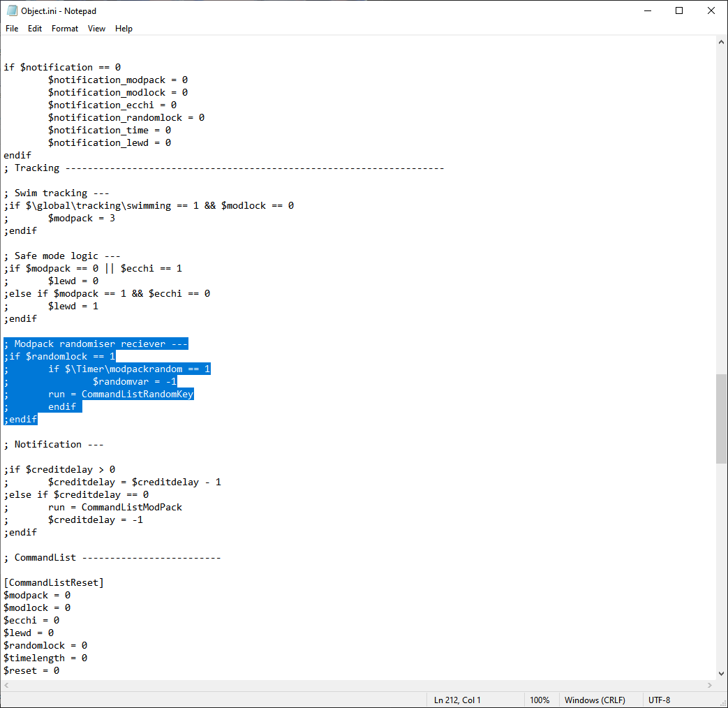The height and width of the screenshot is (708, 728).
Task: Click the Notepad icon in title bar
Action: pyautogui.click(x=12, y=10)
